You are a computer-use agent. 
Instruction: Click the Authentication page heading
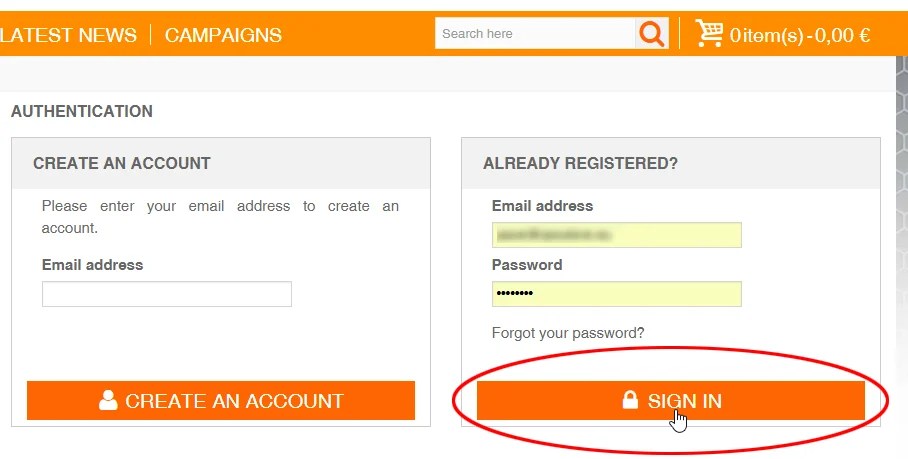pyautogui.click(x=82, y=111)
